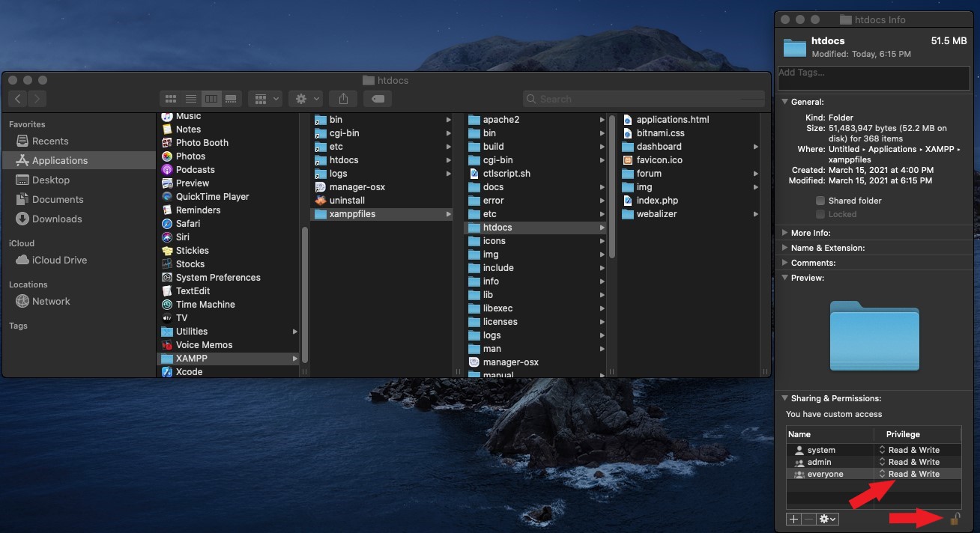The image size is (980, 533).
Task: Select the uninstall app icon
Action: (x=321, y=200)
